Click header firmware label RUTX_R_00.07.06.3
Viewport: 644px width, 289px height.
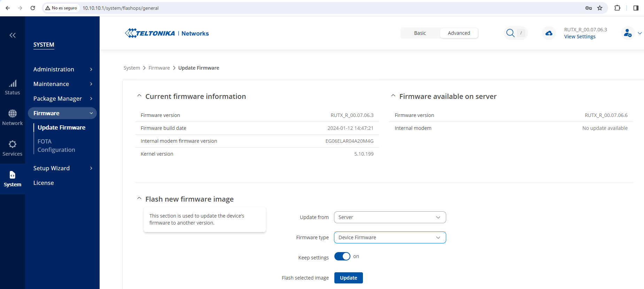[x=585, y=30]
